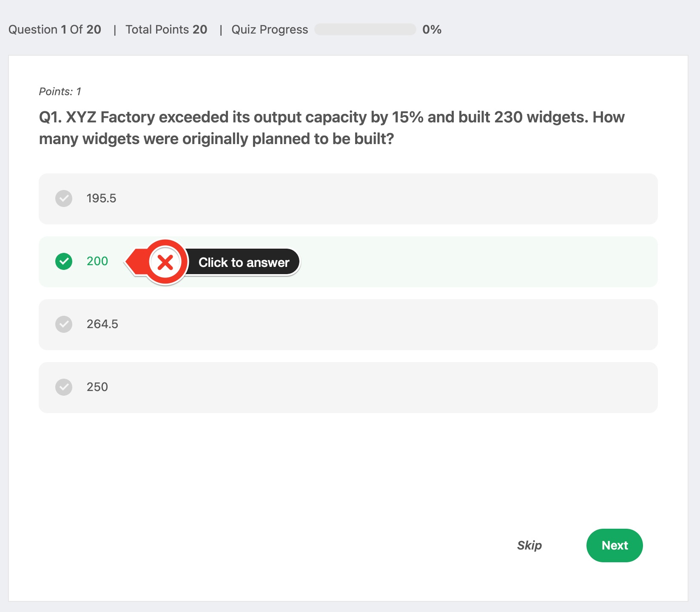Screen dimensions: 700x612
Task: Click the gray check circle next to 195.5
Action: 64,198
